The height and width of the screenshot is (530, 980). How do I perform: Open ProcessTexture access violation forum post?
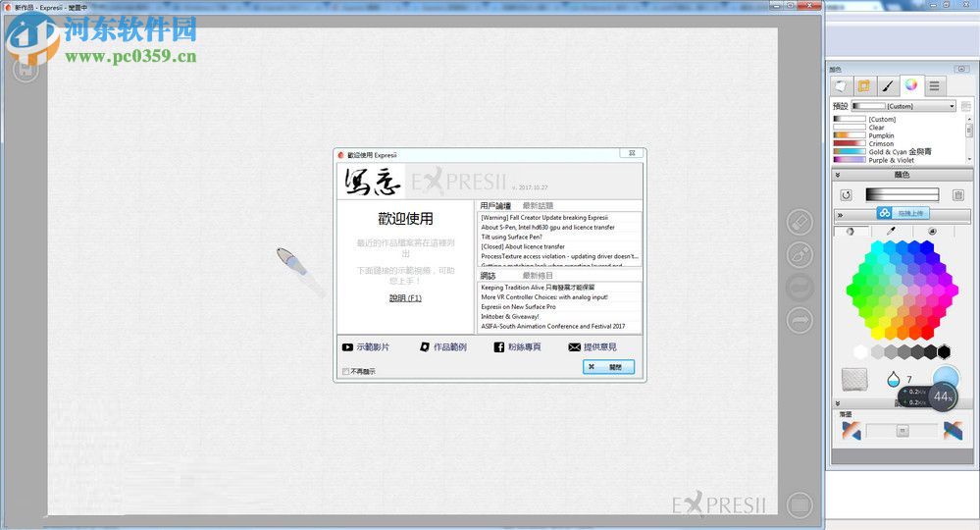[559, 256]
